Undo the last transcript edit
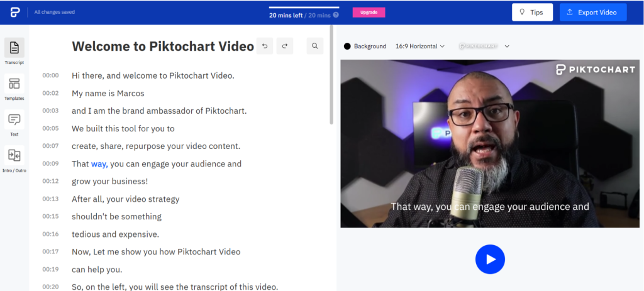This screenshot has height=291, width=644. pyautogui.click(x=265, y=46)
